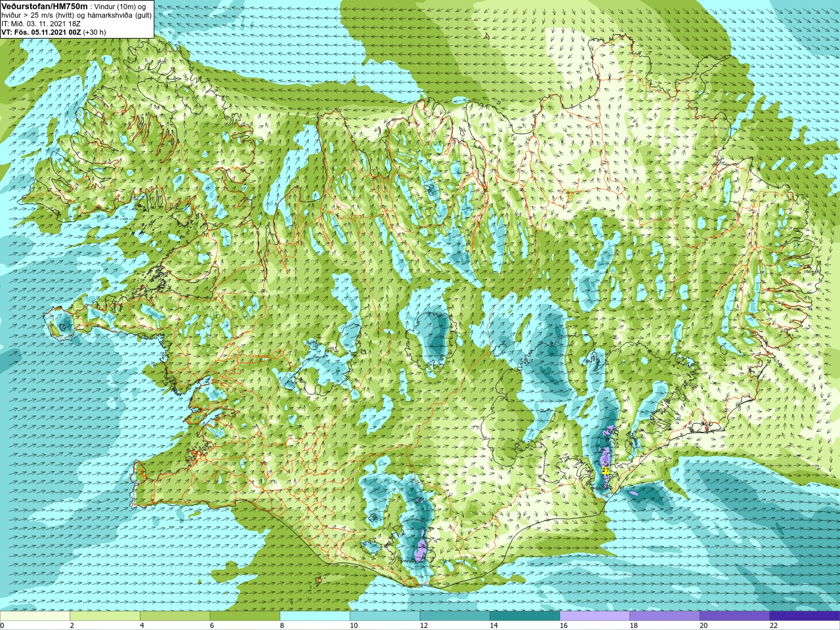Select the 10–12 m/s light teal swatch
840x630 pixels.
click(385, 616)
